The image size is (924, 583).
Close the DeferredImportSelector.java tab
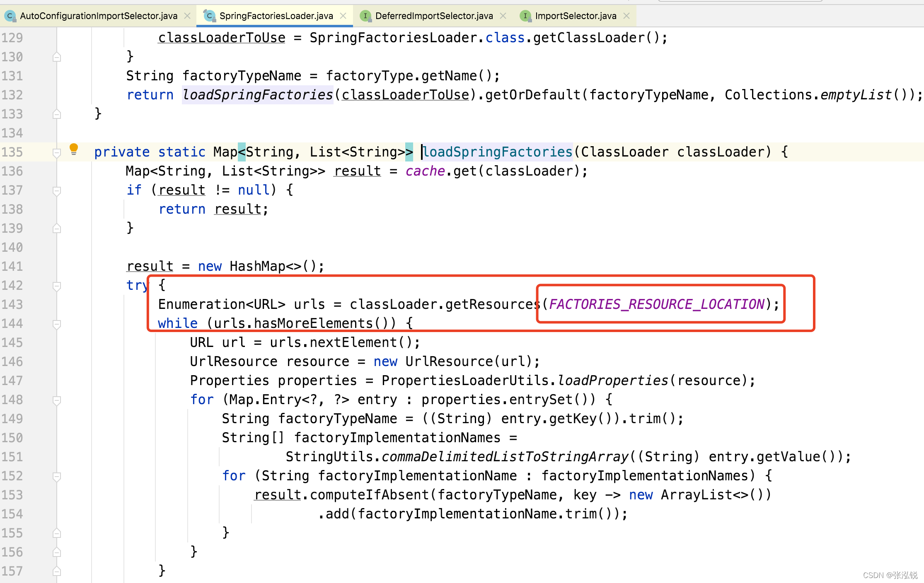click(503, 16)
